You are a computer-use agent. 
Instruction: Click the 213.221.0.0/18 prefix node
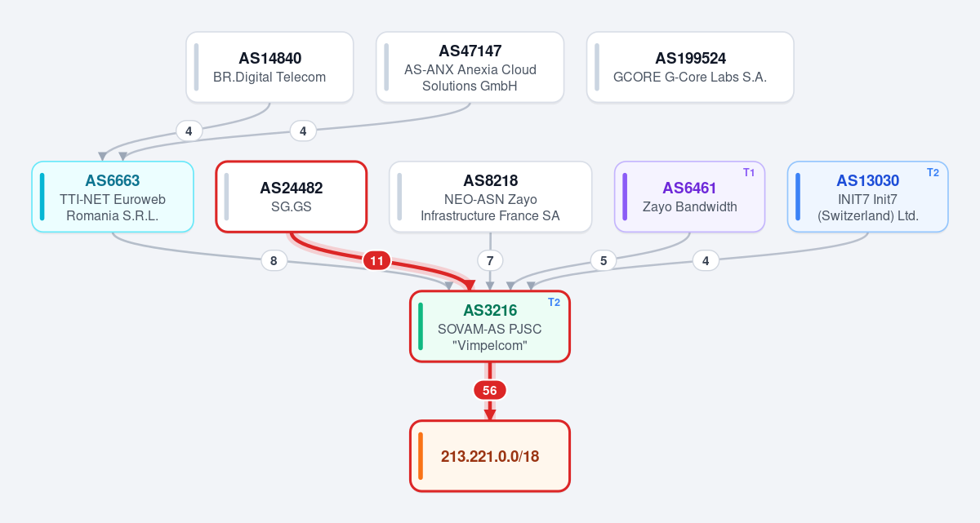tap(489, 456)
